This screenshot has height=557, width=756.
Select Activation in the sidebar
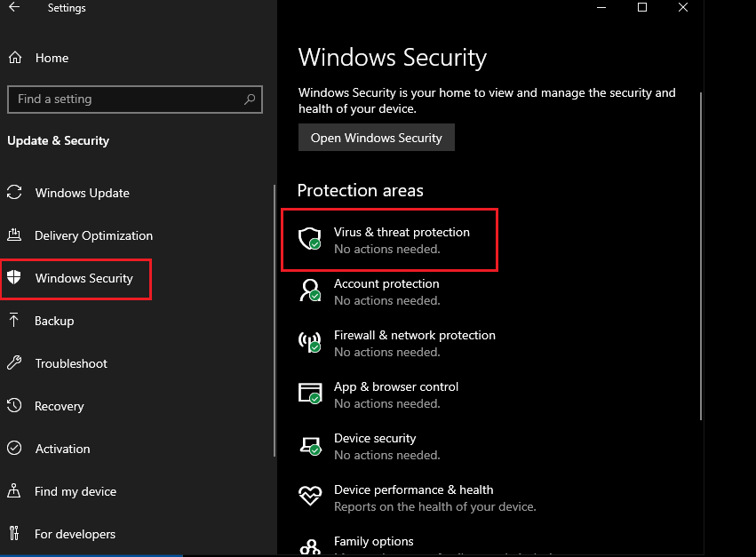62,449
